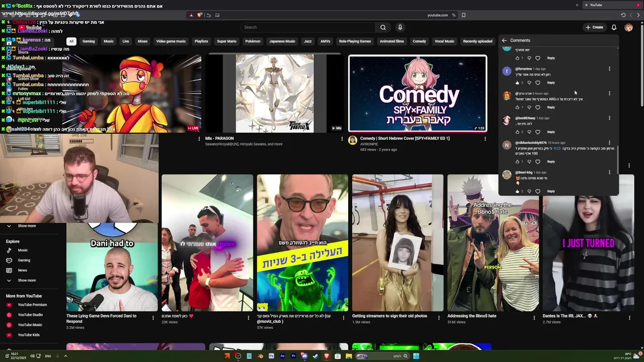Click Brave Shields lion icon in address bar
This screenshot has height=362, width=644.
coord(199,15)
